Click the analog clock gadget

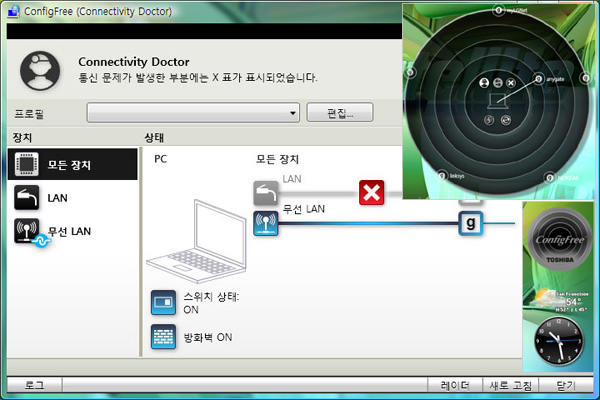pyautogui.click(x=559, y=341)
